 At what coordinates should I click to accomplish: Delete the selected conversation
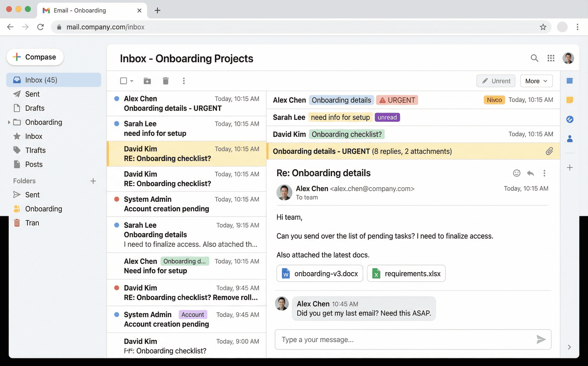165,81
